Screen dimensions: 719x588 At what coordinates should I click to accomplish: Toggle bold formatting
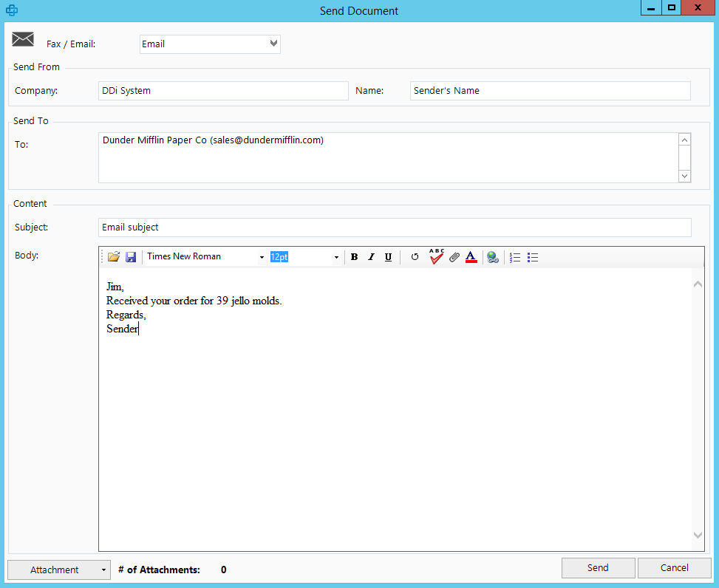point(354,256)
